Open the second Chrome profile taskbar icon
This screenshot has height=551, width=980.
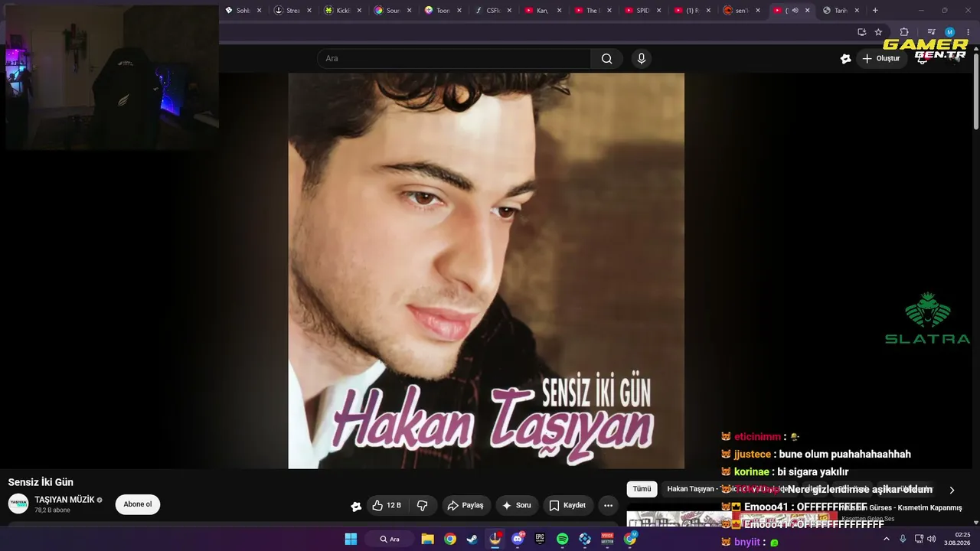point(630,539)
